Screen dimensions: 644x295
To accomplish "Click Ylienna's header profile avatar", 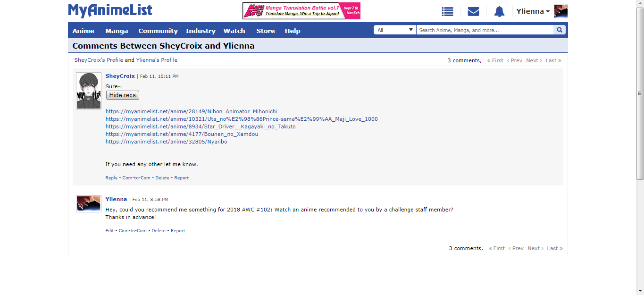I will point(561,11).
